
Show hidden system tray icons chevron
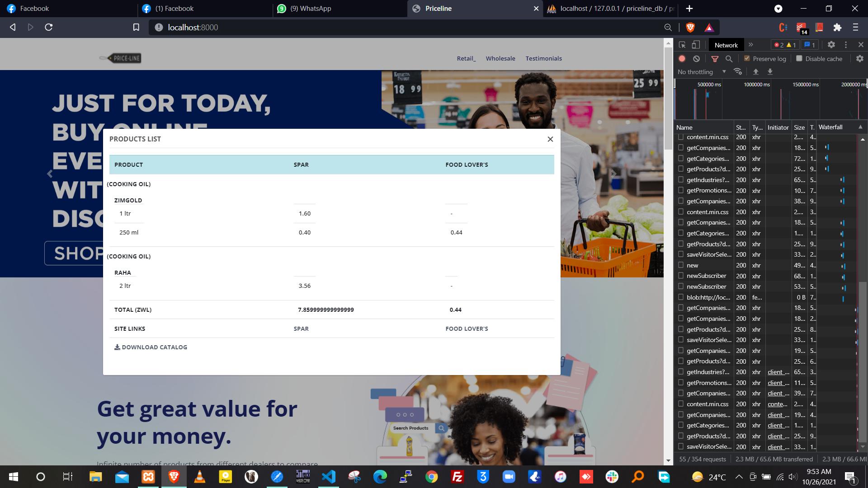coord(739,477)
